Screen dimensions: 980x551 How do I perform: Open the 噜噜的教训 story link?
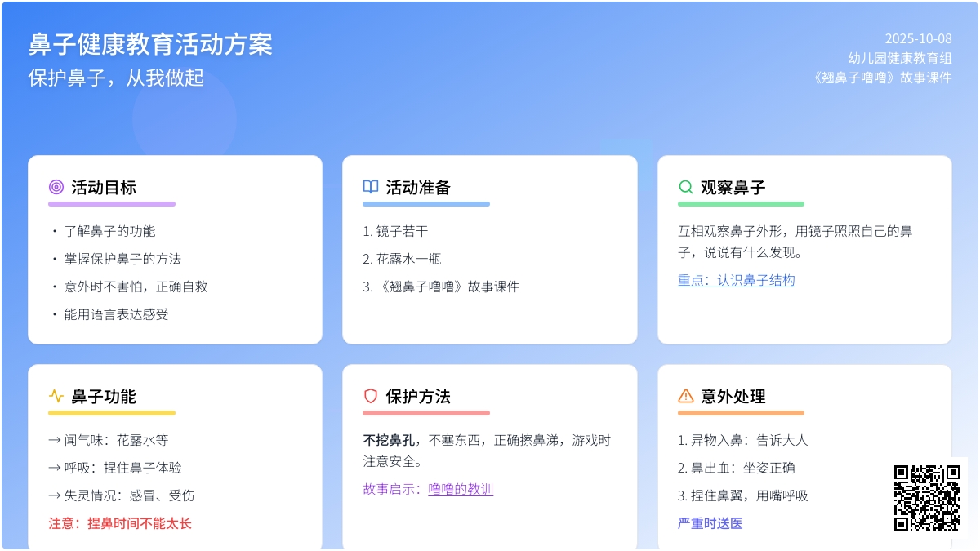click(x=461, y=489)
